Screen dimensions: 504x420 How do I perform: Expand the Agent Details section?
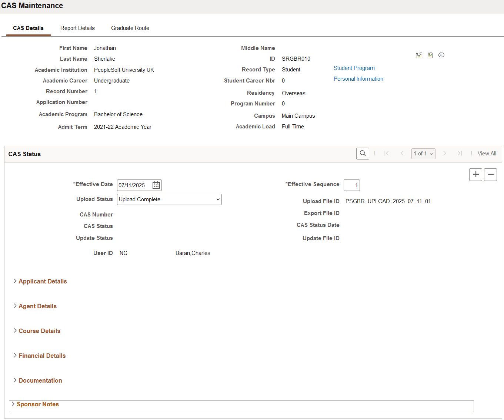click(35, 306)
